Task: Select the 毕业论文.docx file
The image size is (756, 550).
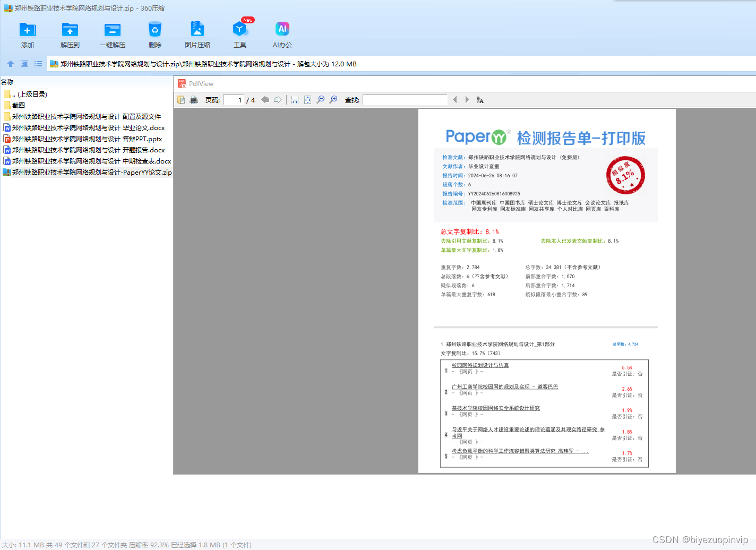Action: [84, 127]
